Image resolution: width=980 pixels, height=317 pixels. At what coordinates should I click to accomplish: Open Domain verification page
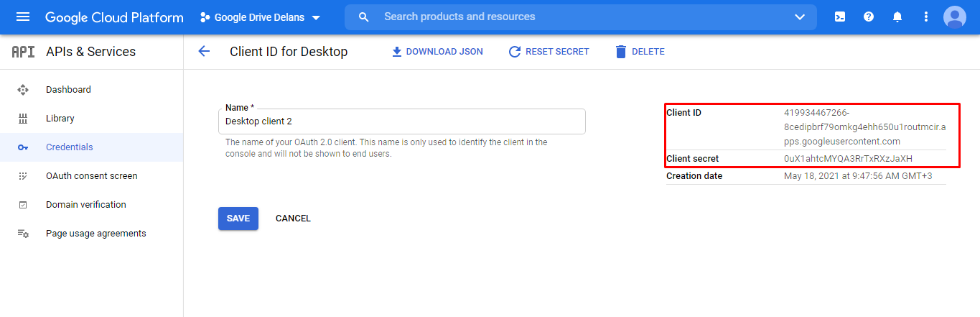tap(85, 205)
